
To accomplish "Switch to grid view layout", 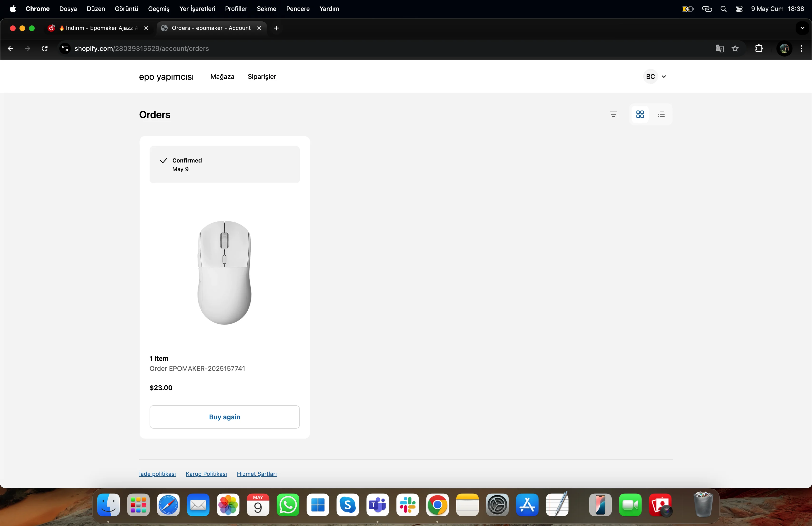I will click(640, 114).
